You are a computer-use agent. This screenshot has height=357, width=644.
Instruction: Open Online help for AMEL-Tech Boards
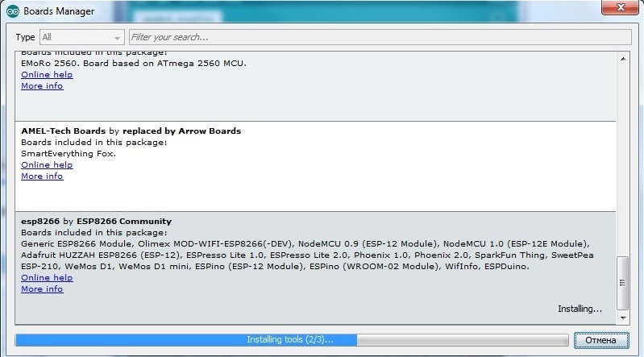tap(47, 165)
